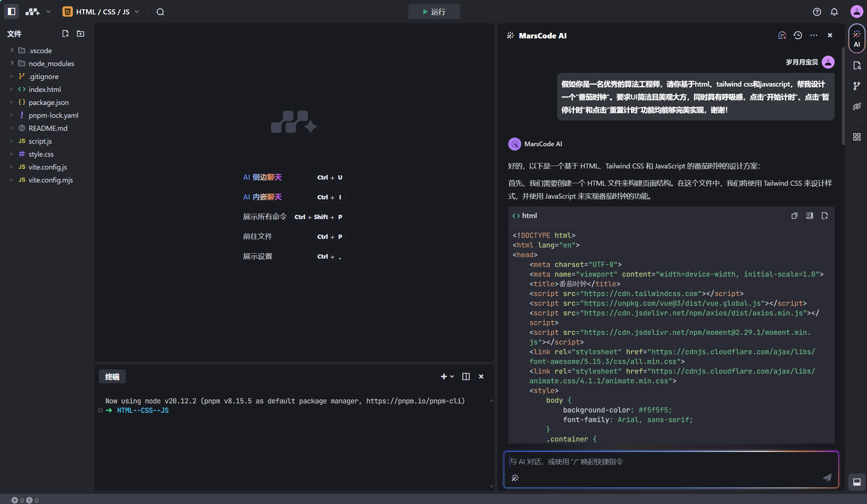The width and height of the screenshot is (867, 504).
Task: Open the preview eye icon in sidebar
Action: tap(857, 106)
